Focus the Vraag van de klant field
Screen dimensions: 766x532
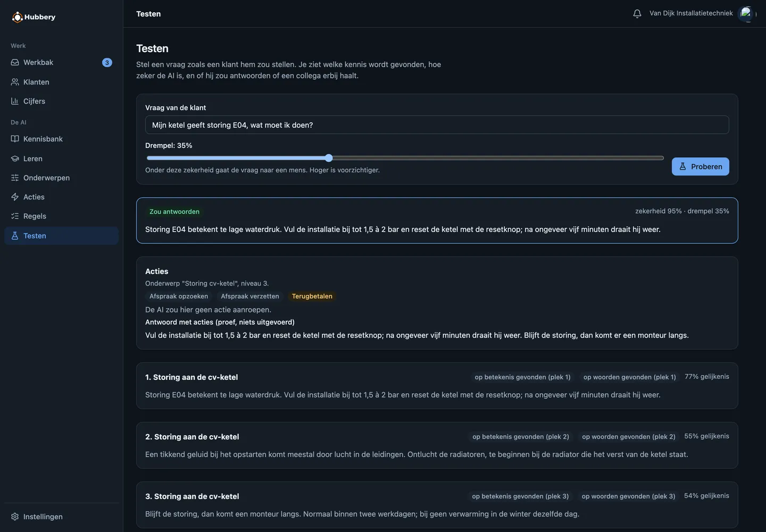click(437, 125)
